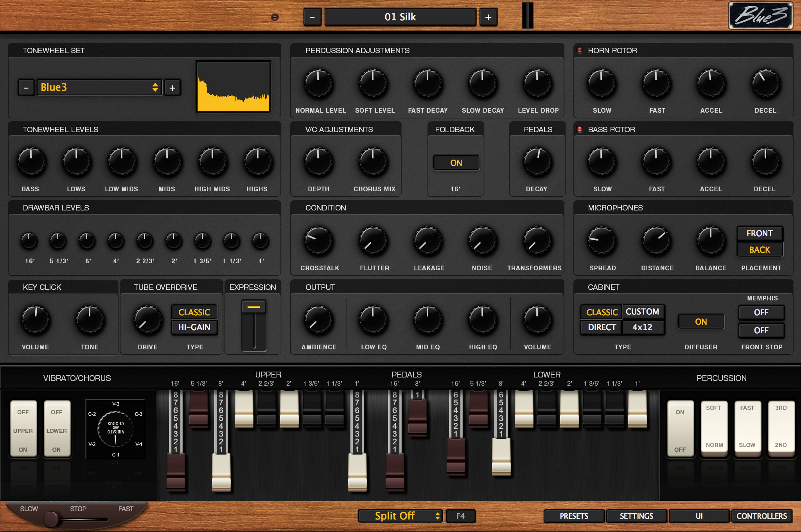Open the Split Off dropdown menu
This screenshot has width=801, height=532.
(x=400, y=516)
